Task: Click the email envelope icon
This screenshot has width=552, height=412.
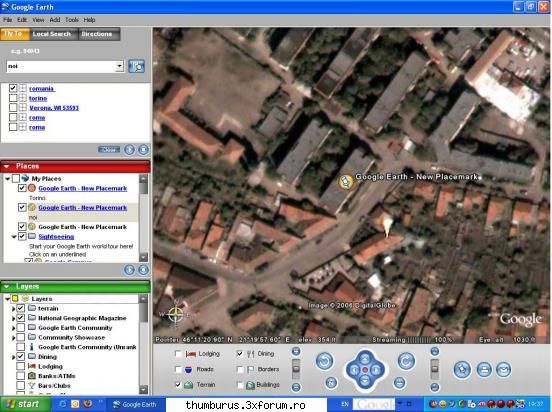Action: point(503,370)
